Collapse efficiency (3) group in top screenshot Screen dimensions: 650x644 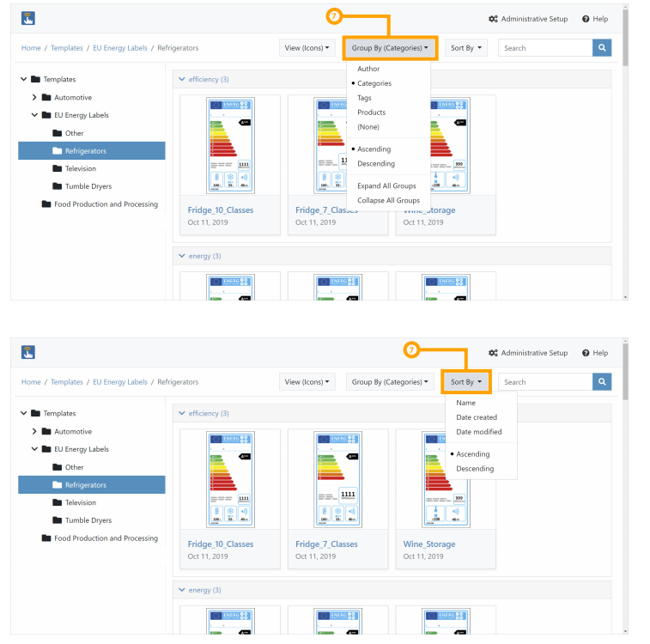pyautogui.click(x=181, y=79)
